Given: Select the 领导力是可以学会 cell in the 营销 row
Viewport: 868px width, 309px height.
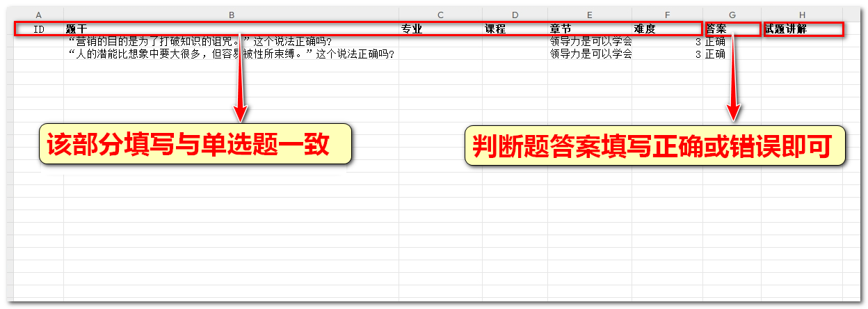Looking at the screenshot, I should click(x=589, y=42).
